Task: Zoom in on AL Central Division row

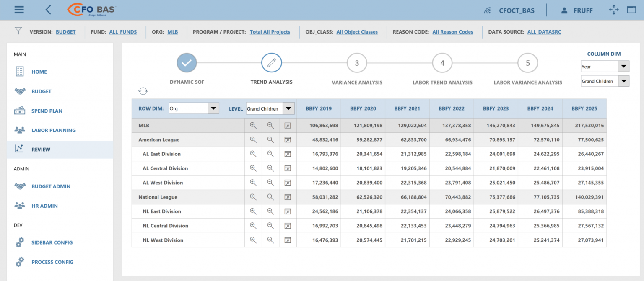Action: tap(253, 168)
